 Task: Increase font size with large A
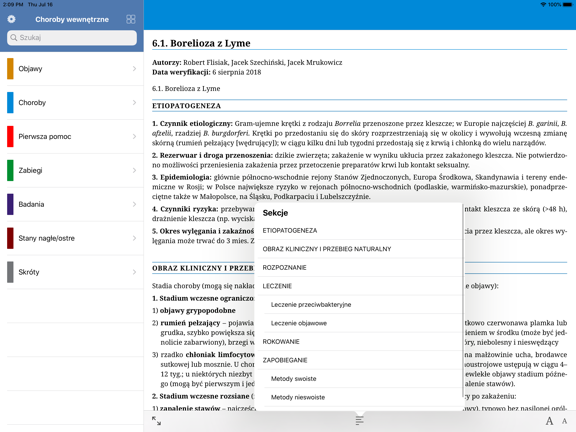tap(549, 421)
